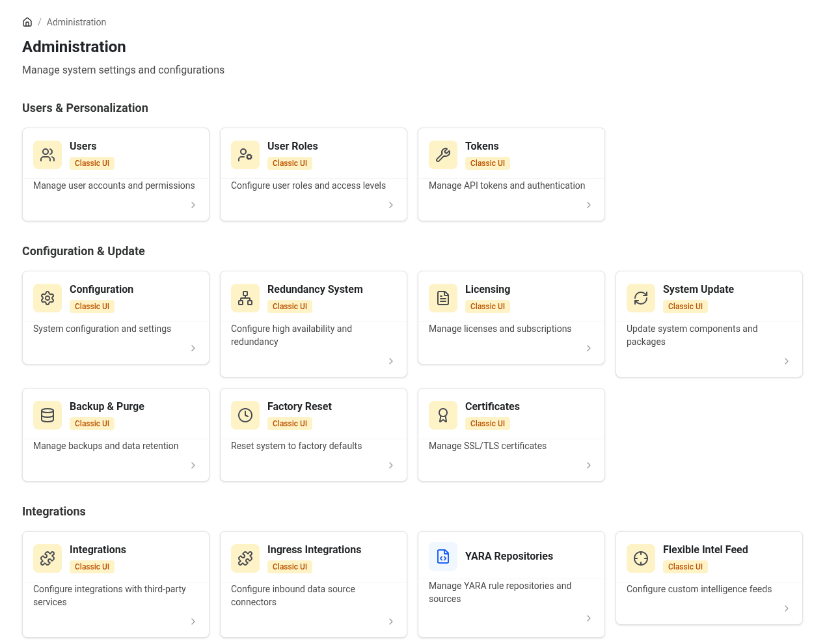Open the Users card title
The height and width of the screenshot is (643, 840).
pos(83,146)
